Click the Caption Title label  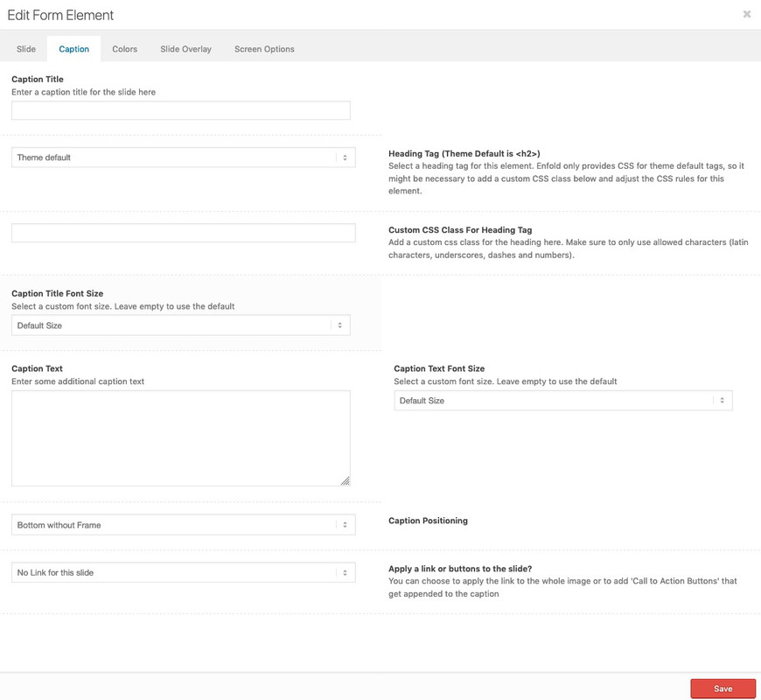coord(38,79)
